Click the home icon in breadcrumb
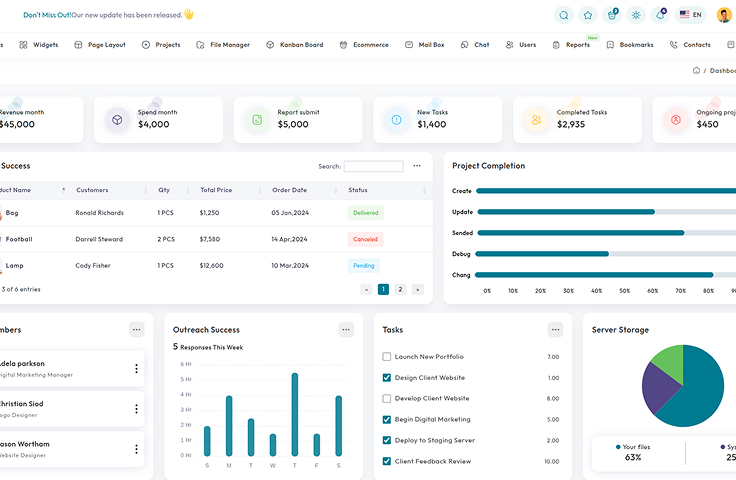The image size is (736, 480). pos(696,71)
